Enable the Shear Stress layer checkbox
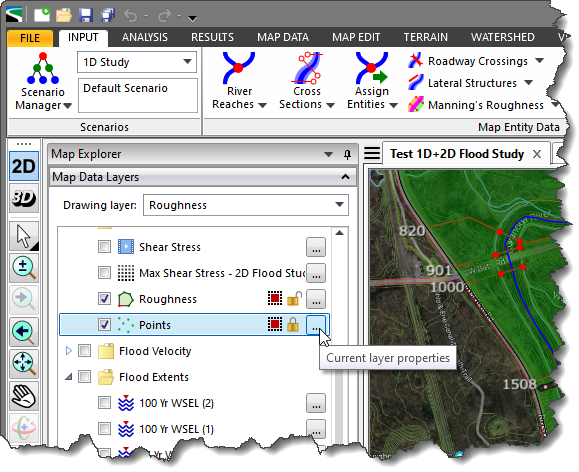The width and height of the screenshot is (579, 472). [x=105, y=247]
